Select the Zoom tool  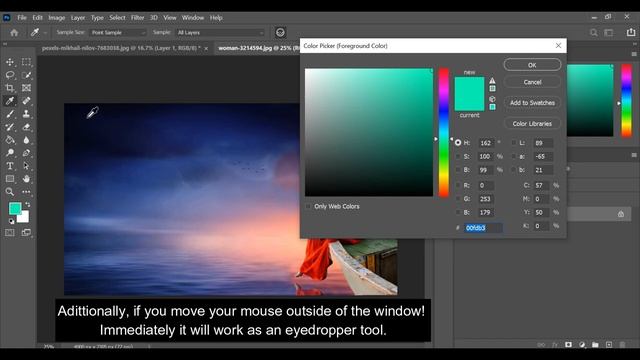10,192
